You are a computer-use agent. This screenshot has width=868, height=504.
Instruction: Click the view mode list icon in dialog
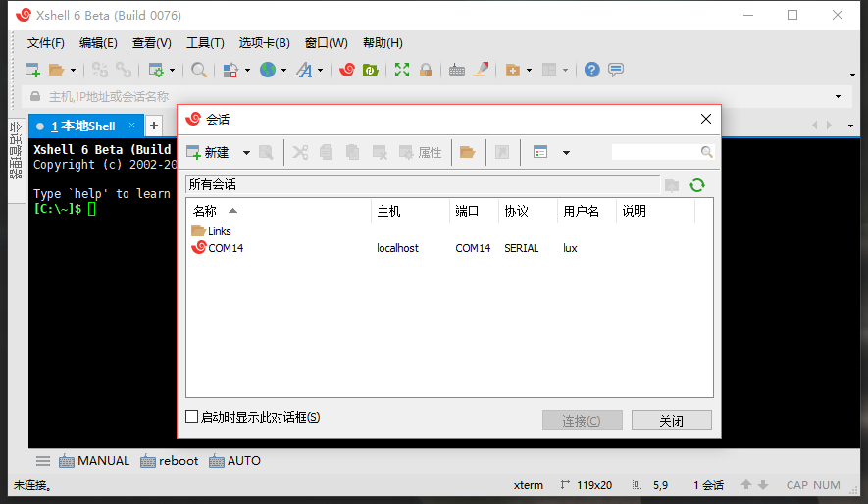(540, 152)
